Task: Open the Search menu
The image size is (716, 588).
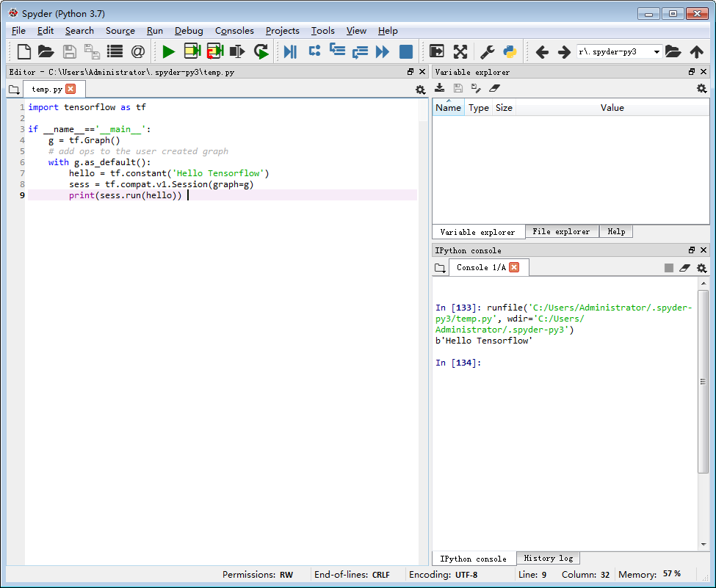Action: tap(79, 31)
